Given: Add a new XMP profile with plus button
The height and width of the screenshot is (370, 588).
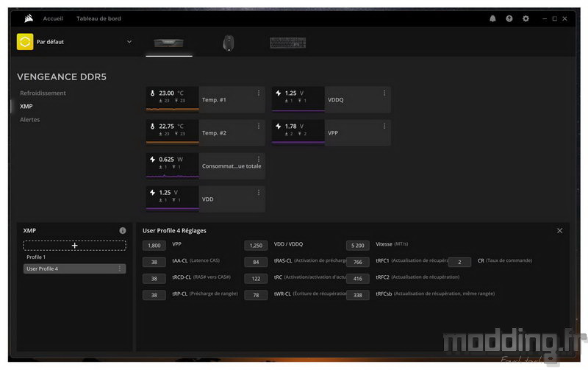Looking at the screenshot, I should pyautogui.click(x=75, y=246).
